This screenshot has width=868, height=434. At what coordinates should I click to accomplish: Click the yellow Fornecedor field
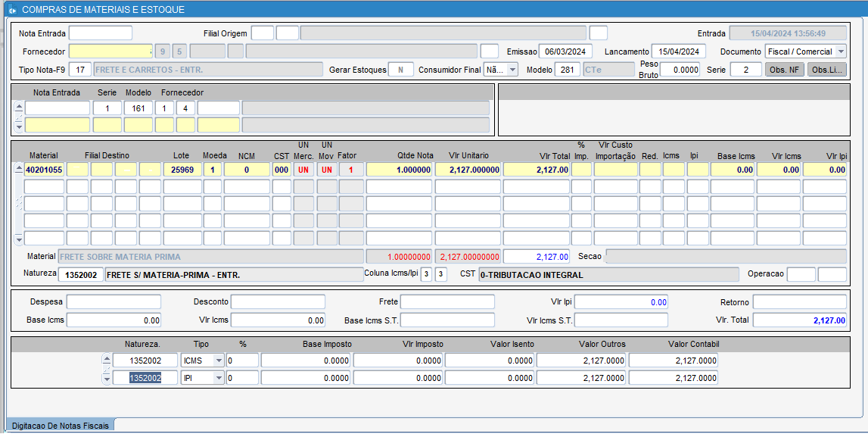110,52
